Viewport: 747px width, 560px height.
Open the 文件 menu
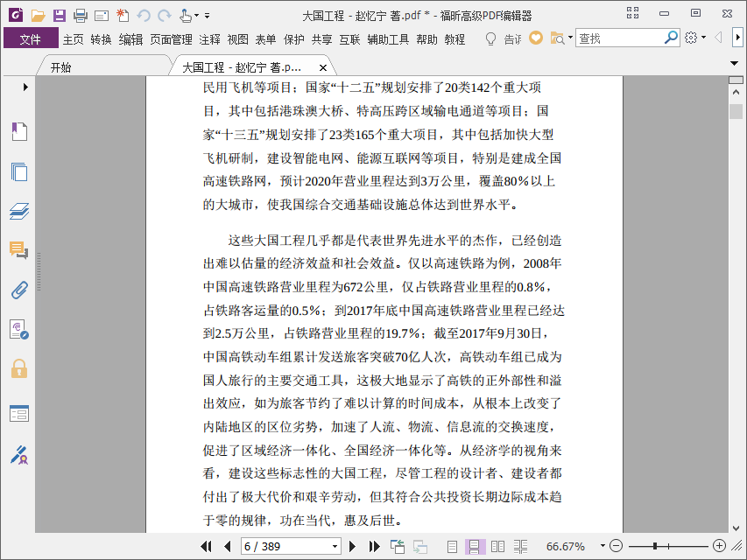[x=31, y=39]
